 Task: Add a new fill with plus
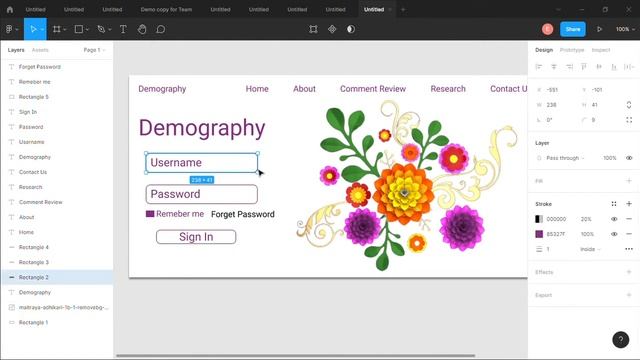629,181
